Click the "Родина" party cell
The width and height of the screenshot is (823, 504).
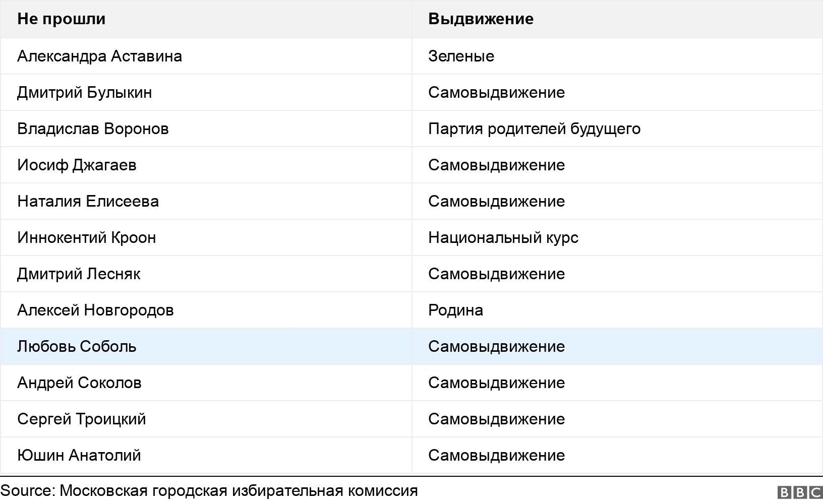[455, 310]
